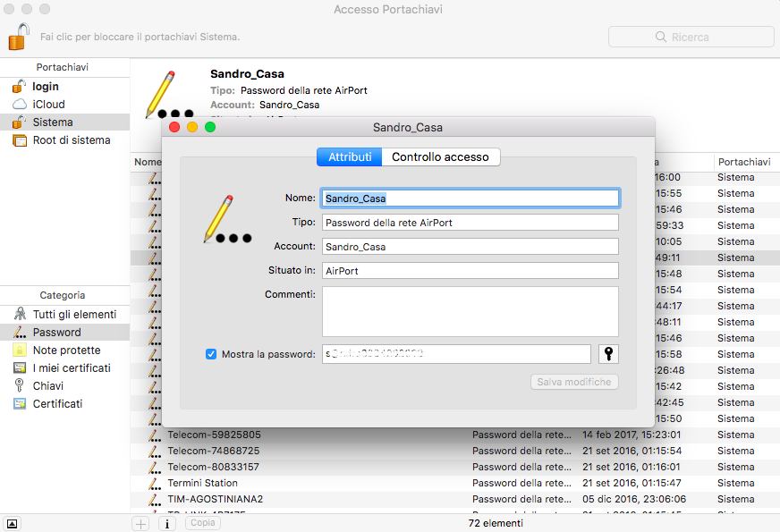The width and height of the screenshot is (780, 532).
Task: Click the unlocked padlock icon in toolbar
Action: point(19,37)
